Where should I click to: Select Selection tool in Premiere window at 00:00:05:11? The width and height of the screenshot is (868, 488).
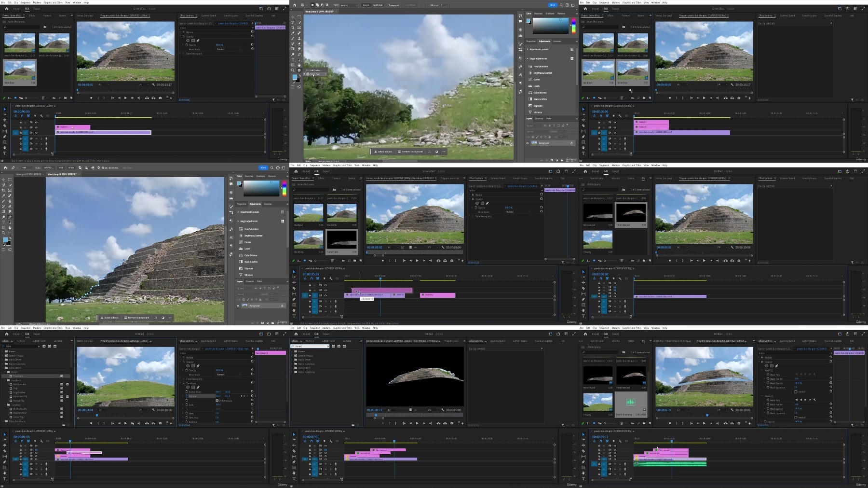click(583, 434)
